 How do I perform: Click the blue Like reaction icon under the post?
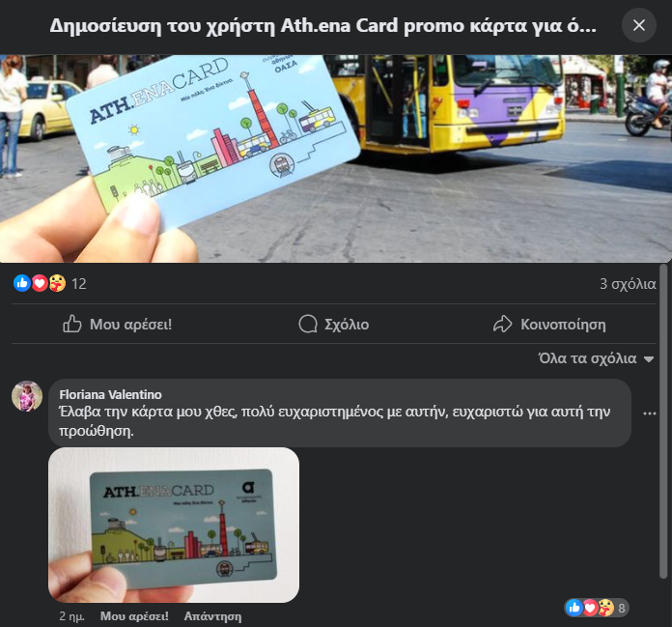[x=22, y=283]
